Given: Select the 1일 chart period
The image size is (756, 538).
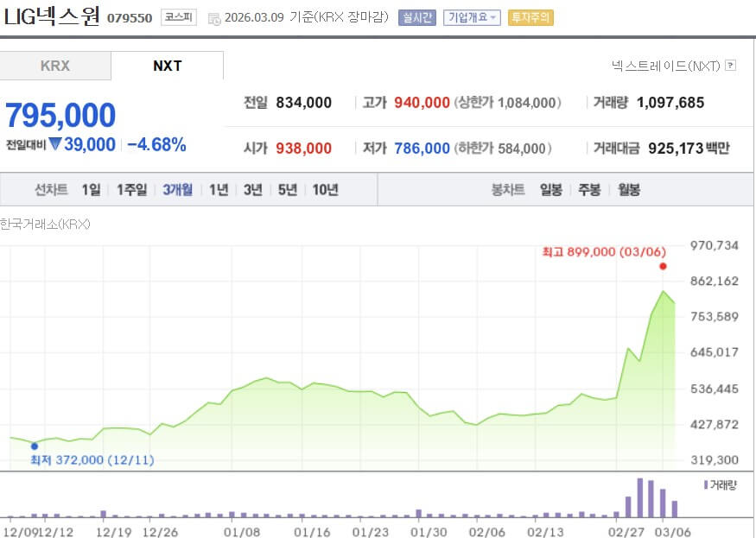Looking at the screenshot, I should pyautogui.click(x=89, y=188).
